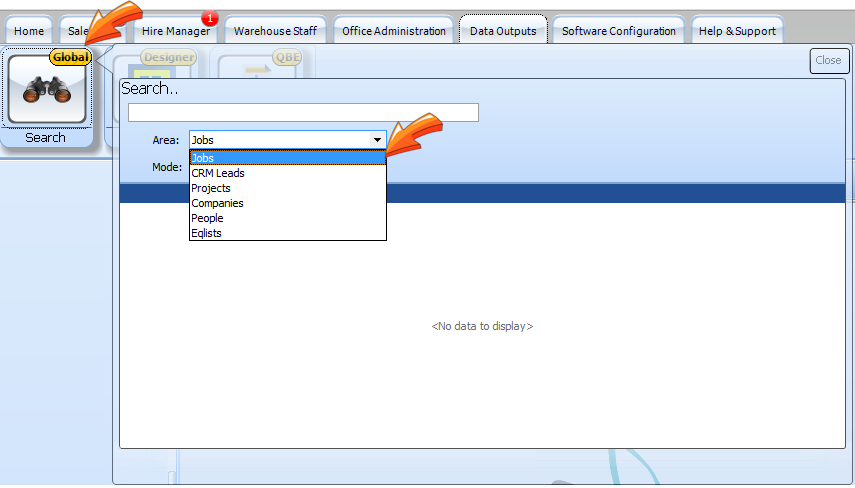
Task: Choose CRM Leads in the Area list
Action: pyautogui.click(x=288, y=173)
